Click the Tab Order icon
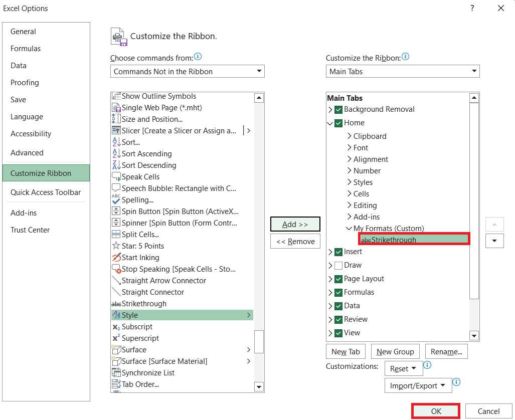 click(116, 384)
